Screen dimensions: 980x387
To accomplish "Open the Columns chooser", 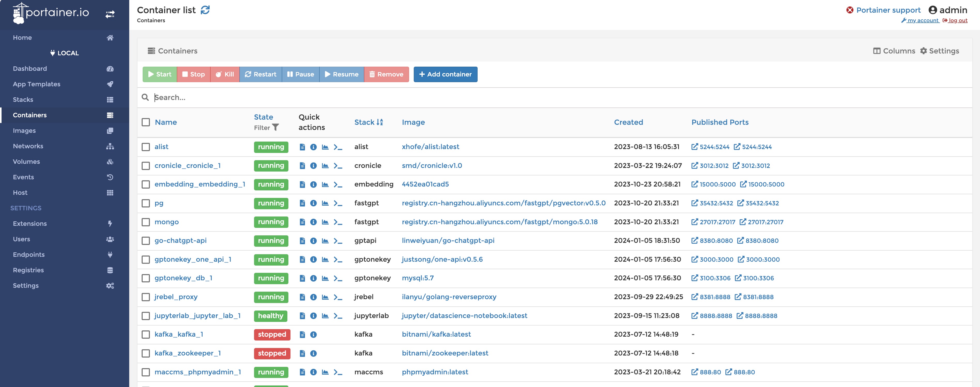I will coord(894,51).
